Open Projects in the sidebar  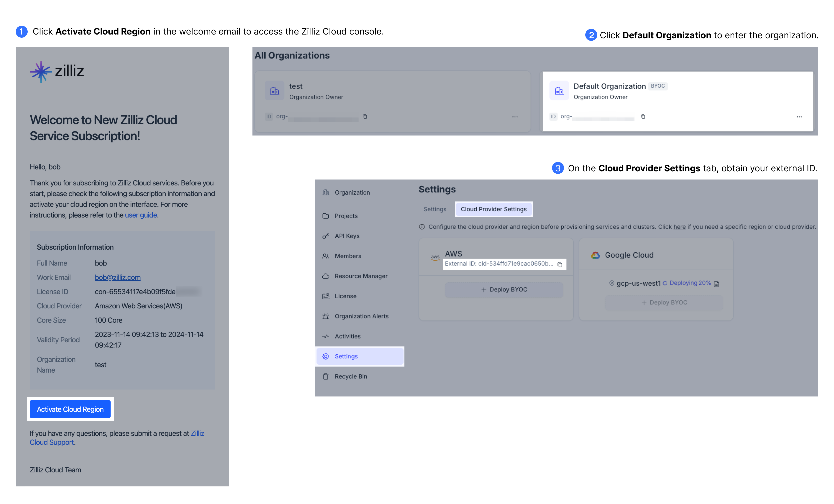pyautogui.click(x=359, y=216)
